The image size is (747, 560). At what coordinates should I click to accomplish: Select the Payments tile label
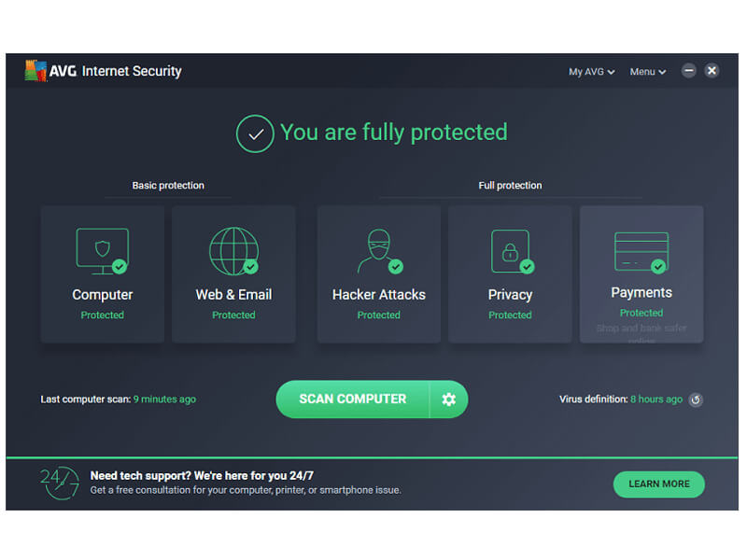[641, 292]
